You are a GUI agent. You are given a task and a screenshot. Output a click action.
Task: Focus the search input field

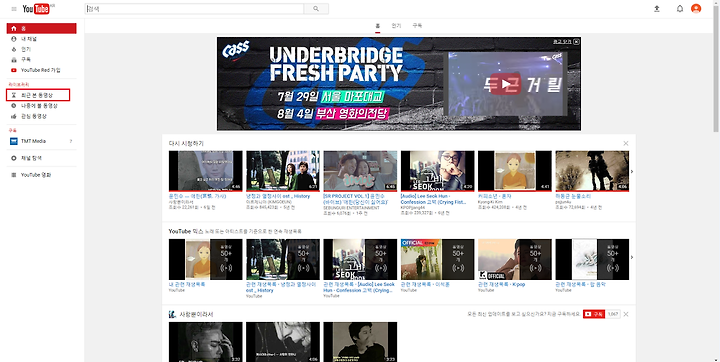(x=194, y=9)
